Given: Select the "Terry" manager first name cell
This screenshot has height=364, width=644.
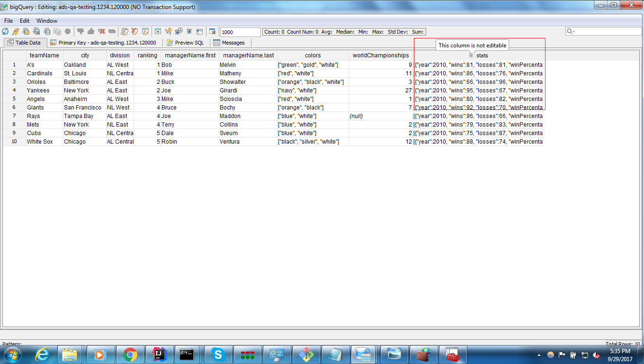Looking at the screenshot, I should coord(190,124).
